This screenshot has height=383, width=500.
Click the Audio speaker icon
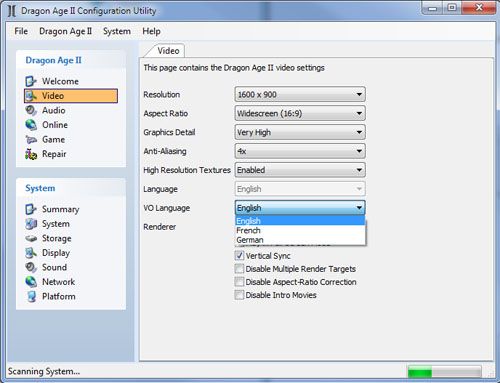(31, 110)
